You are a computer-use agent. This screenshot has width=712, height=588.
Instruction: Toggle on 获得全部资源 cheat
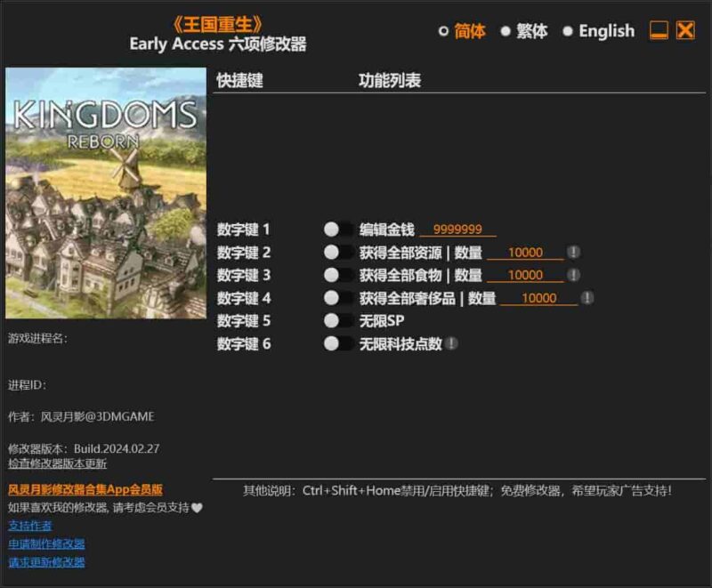[336, 252]
